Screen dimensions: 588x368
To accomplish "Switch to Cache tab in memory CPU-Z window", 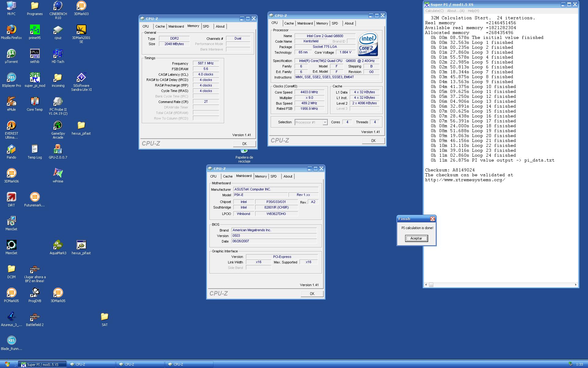I will (160, 26).
